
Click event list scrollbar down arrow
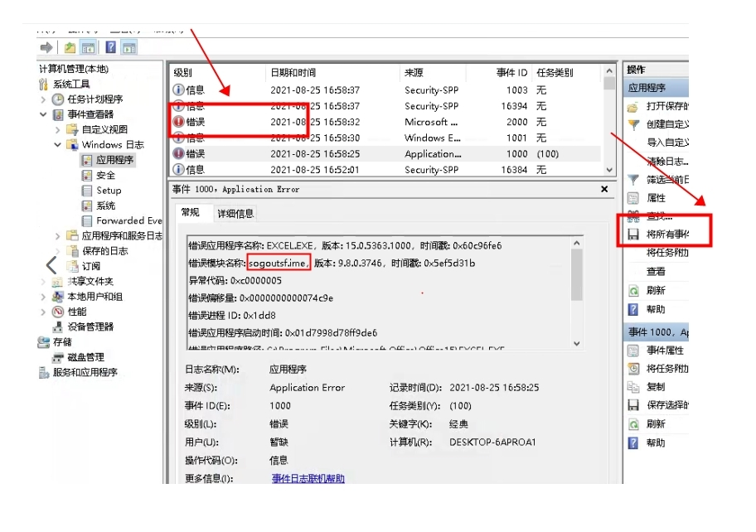click(x=609, y=170)
